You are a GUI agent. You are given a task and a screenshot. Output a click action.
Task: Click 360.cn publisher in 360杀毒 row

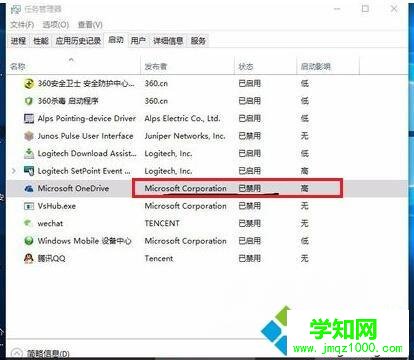[x=156, y=101]
